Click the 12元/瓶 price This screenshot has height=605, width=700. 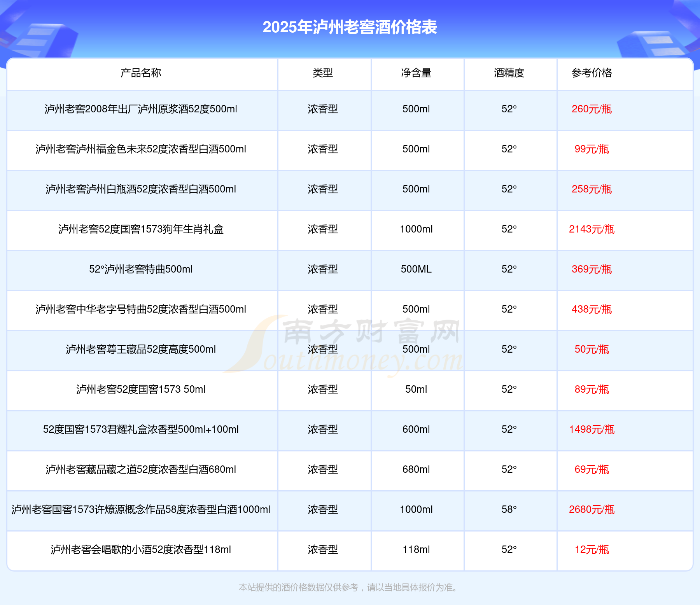592,550
